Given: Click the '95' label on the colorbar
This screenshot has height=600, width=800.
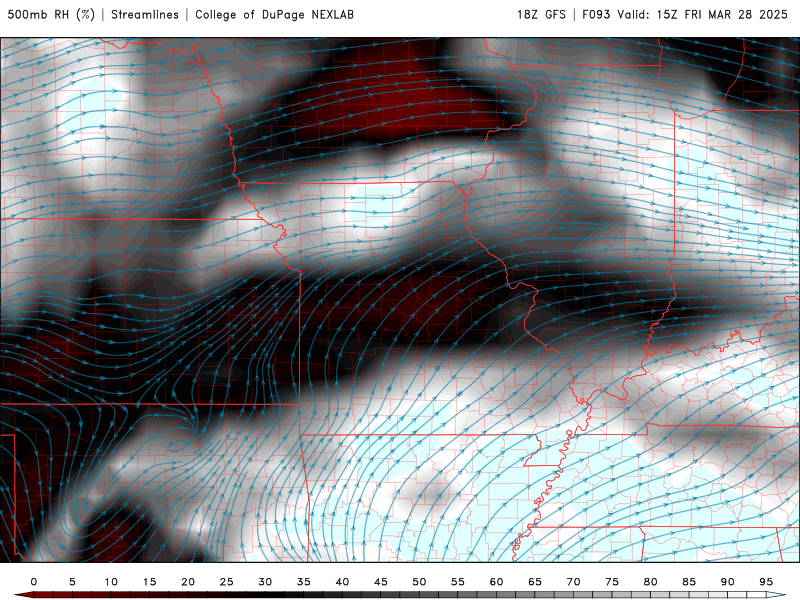Looking at the screenshot, I should pyautogui.click(x=766, y=582).
